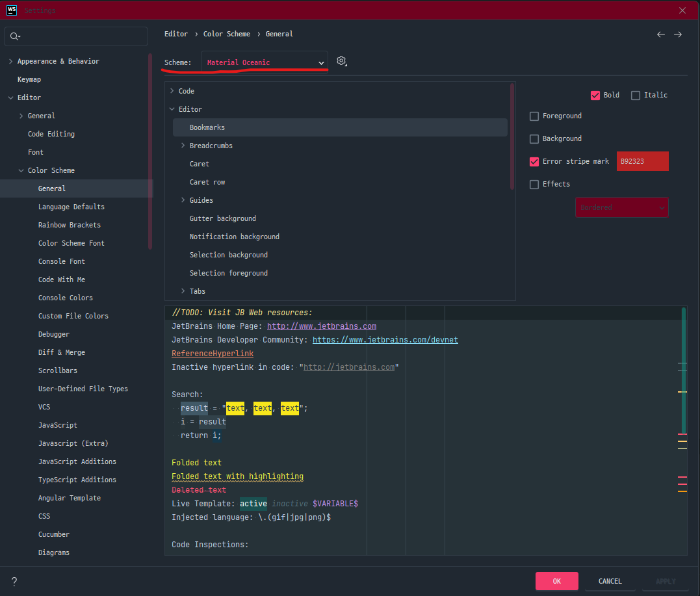The image size is (700, 596).
Task: Open Color Scheme Font page
Action: pos(71,243)
